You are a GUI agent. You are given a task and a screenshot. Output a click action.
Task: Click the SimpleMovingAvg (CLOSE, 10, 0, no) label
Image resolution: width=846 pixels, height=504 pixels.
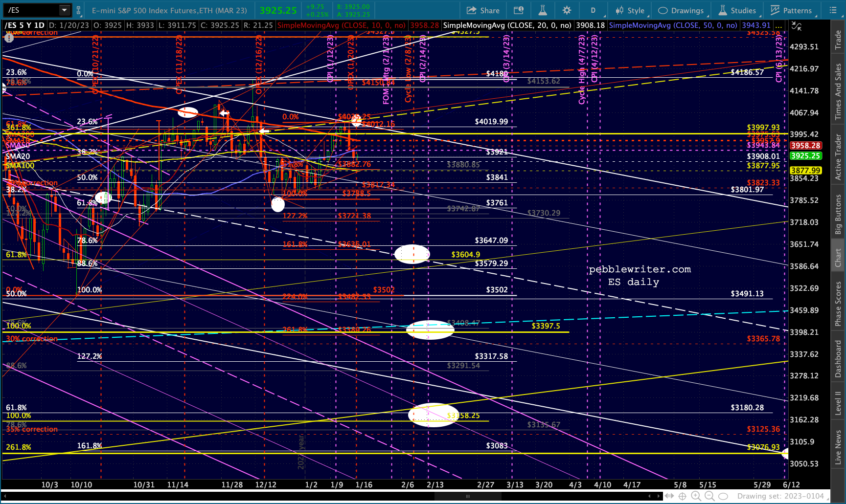pos(341,25)
